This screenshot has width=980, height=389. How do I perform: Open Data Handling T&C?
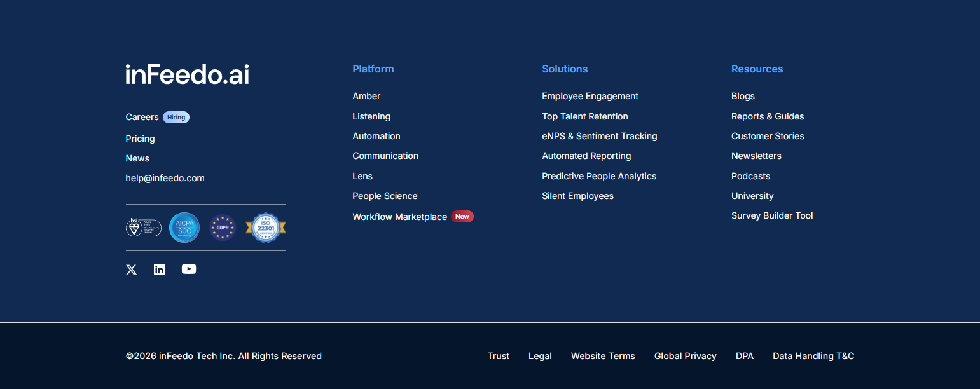point(813,356)
